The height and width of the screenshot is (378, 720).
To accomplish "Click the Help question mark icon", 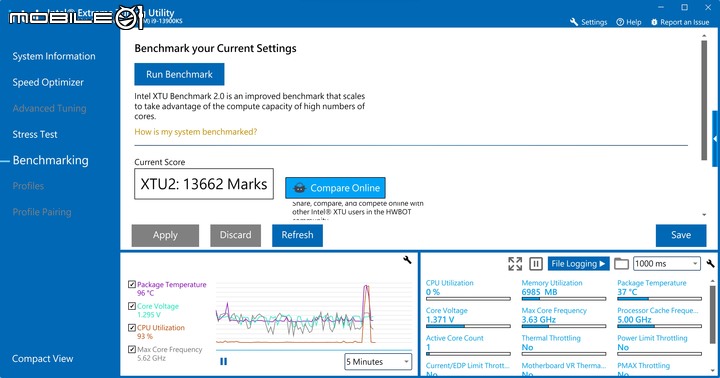I will click(x=620, y=22).
